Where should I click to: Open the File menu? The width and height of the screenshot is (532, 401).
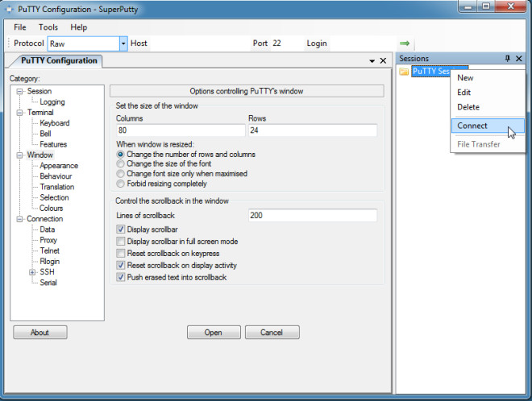[x=19, y=27]
